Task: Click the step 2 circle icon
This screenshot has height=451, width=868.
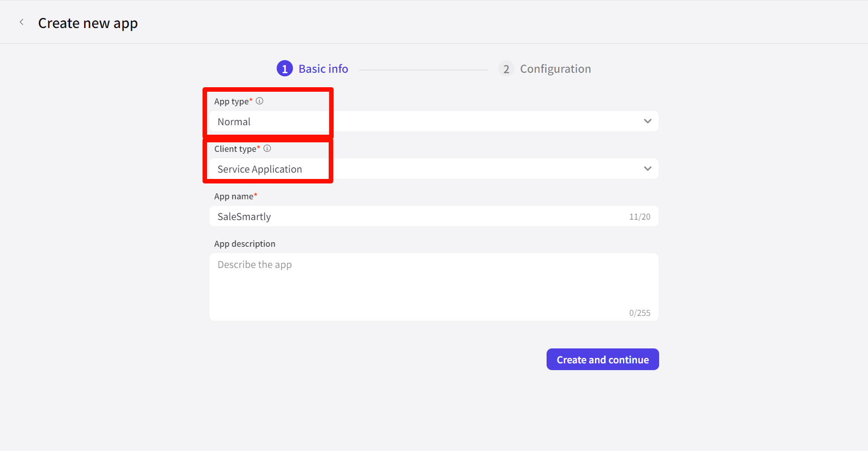Action: (x=506, y=68)
